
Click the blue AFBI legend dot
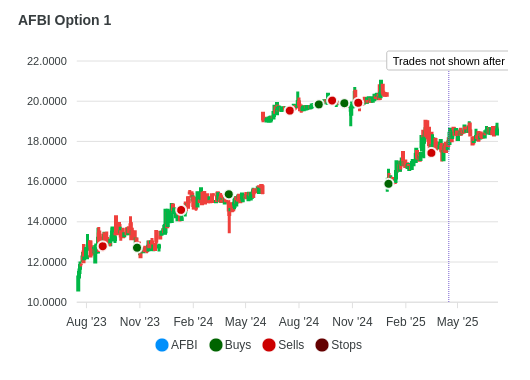(x=162, y=345)
